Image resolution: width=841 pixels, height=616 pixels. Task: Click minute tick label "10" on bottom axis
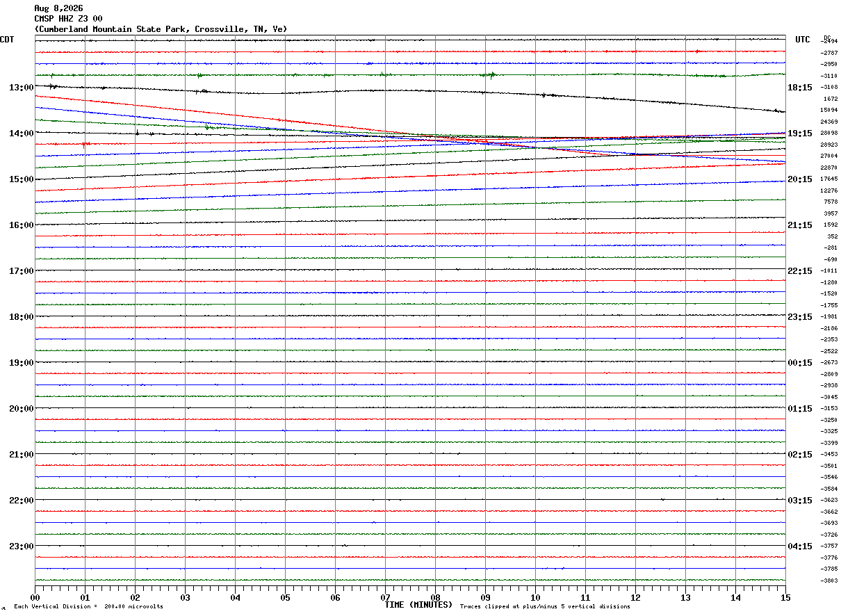535,597
